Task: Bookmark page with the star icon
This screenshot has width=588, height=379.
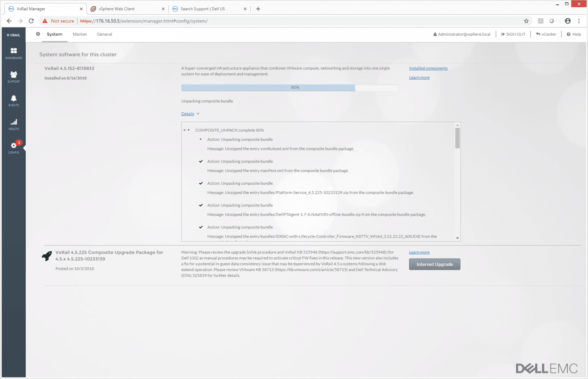Action: pyautogui.click(x=526, y=21)
